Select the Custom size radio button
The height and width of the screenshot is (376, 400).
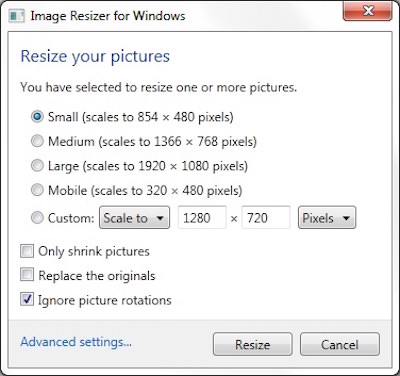point(37,218)
